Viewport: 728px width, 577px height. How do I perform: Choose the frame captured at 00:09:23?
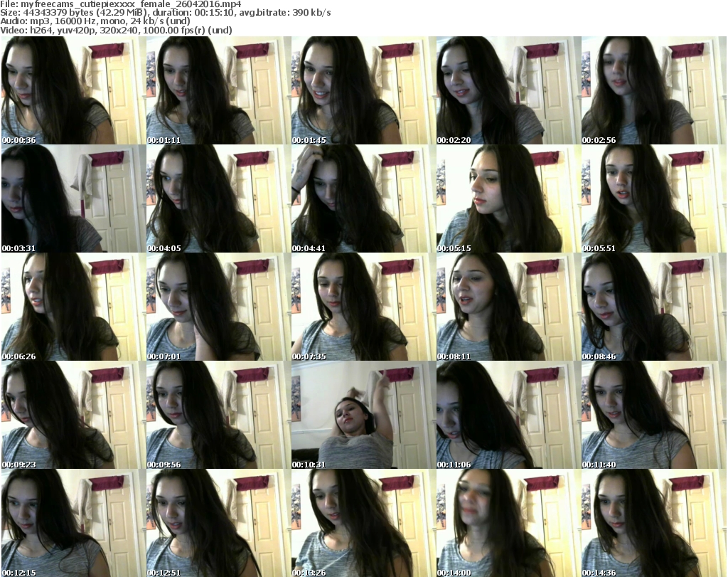73,415
